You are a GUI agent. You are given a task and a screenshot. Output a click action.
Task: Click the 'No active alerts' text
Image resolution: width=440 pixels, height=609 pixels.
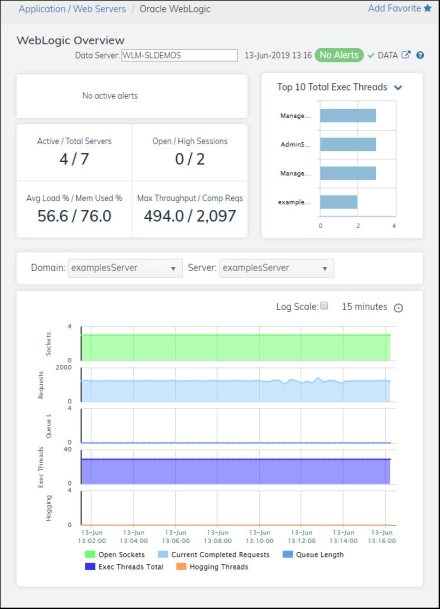(110, 96)
